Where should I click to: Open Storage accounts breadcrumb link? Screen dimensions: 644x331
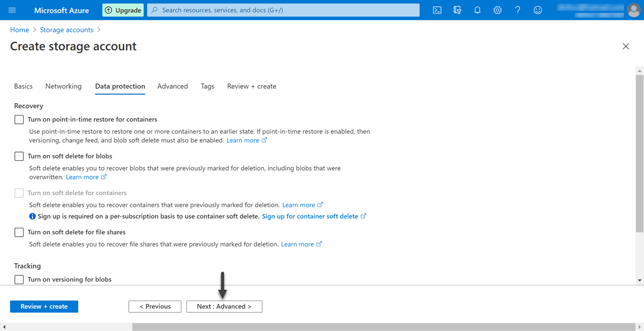pos(66,30)
